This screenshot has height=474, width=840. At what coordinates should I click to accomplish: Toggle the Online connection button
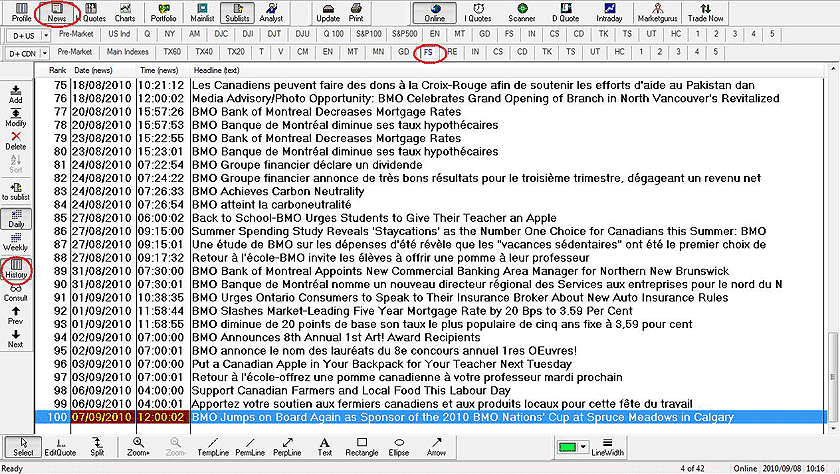pyautogui.click(x=434, y=13)
